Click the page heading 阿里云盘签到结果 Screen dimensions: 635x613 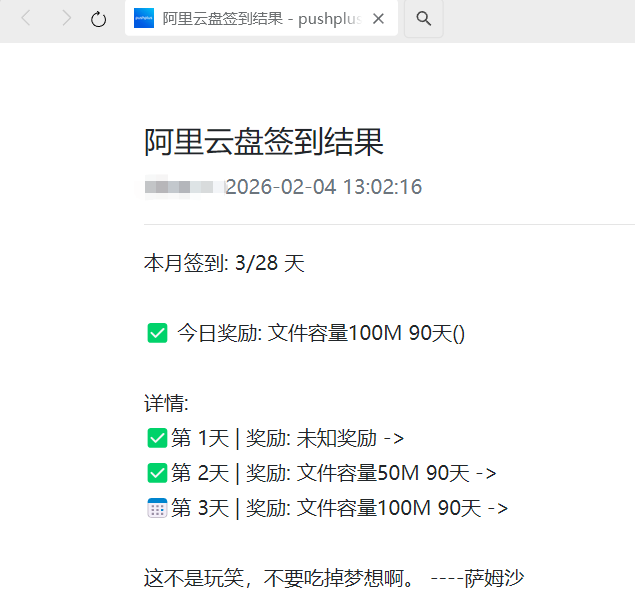tap(264, 142)
